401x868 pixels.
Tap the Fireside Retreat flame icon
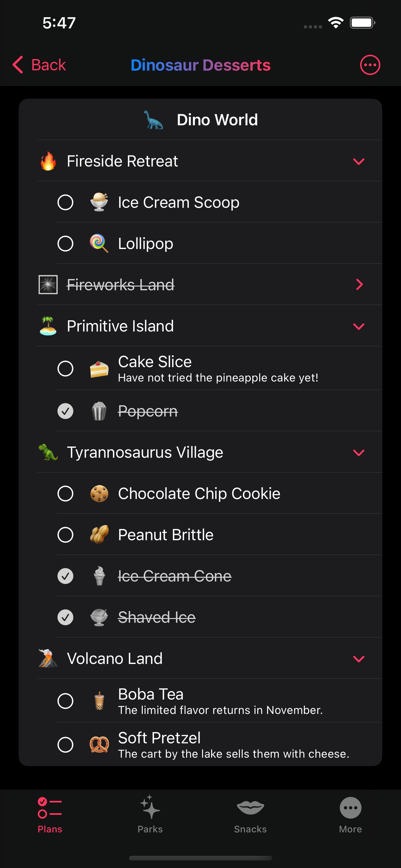tap(48, 161)
